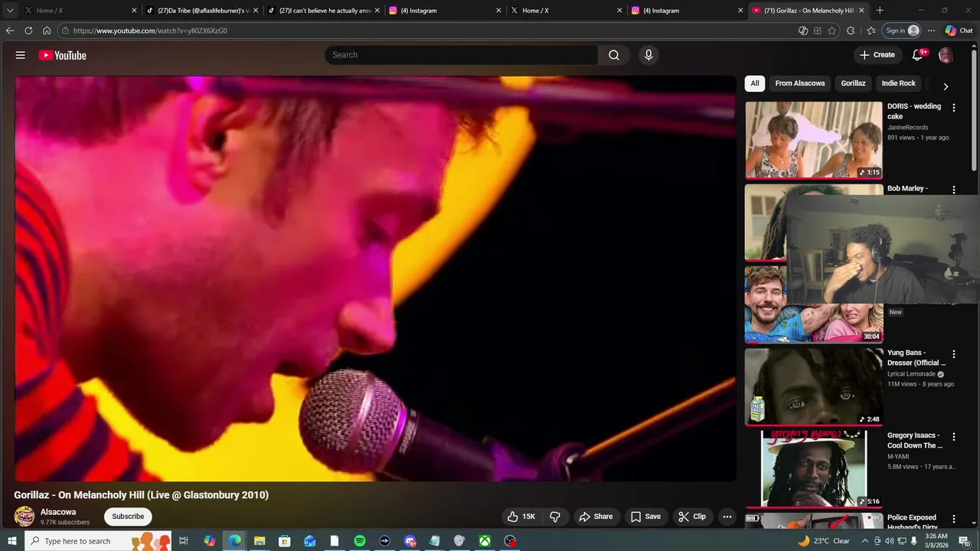Viewport: 980px width, 551px height.
Task: Select the All filter chip
Action: tap(755, 83)
